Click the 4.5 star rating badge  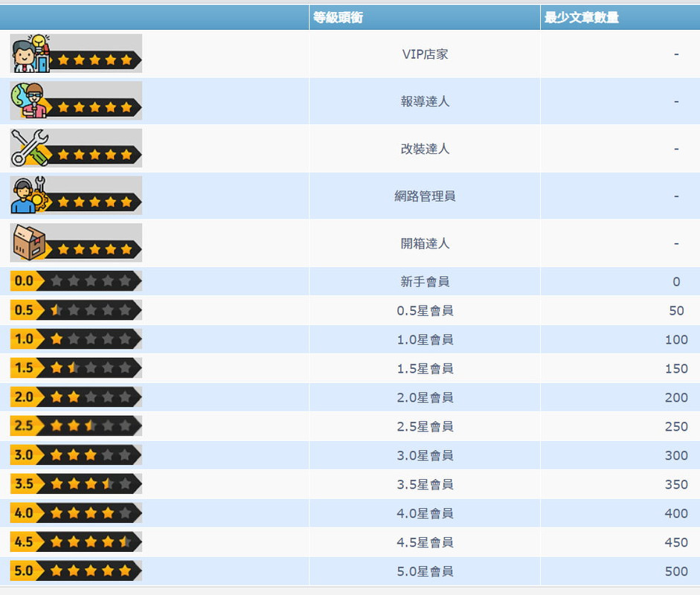click(x=76, y=542)
